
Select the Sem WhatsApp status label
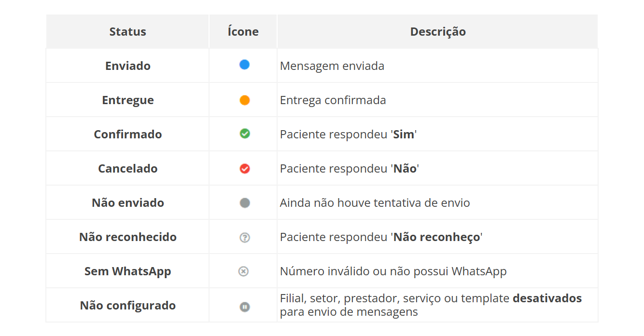(127, 271)
